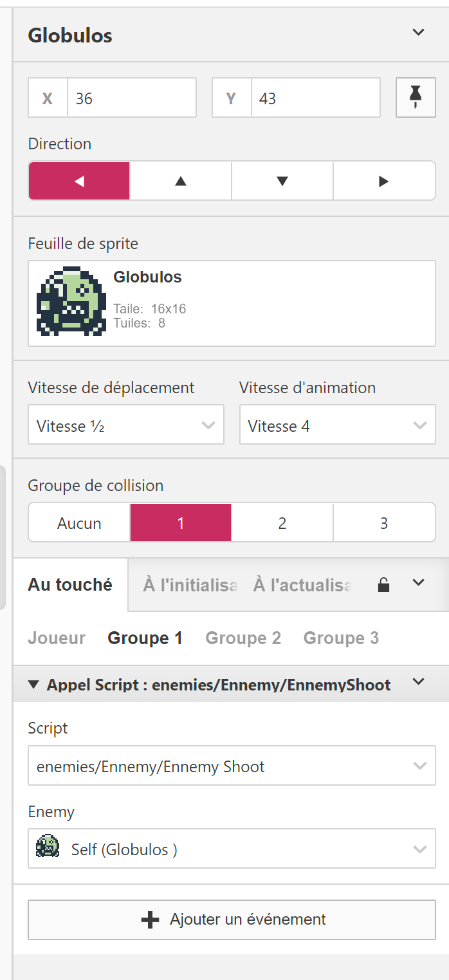Click the script lock icon
The width and height of the screenshot is (449, 980).
click(383, 584)
